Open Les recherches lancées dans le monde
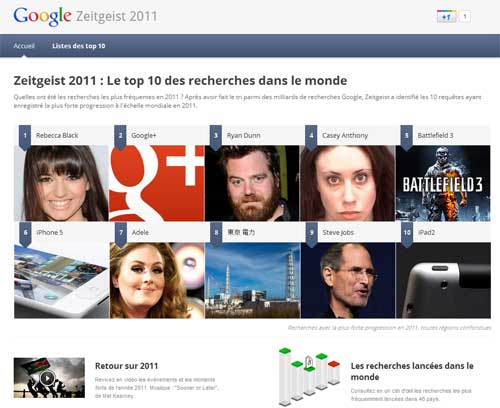500x408 pixels. tap(412, 371)
